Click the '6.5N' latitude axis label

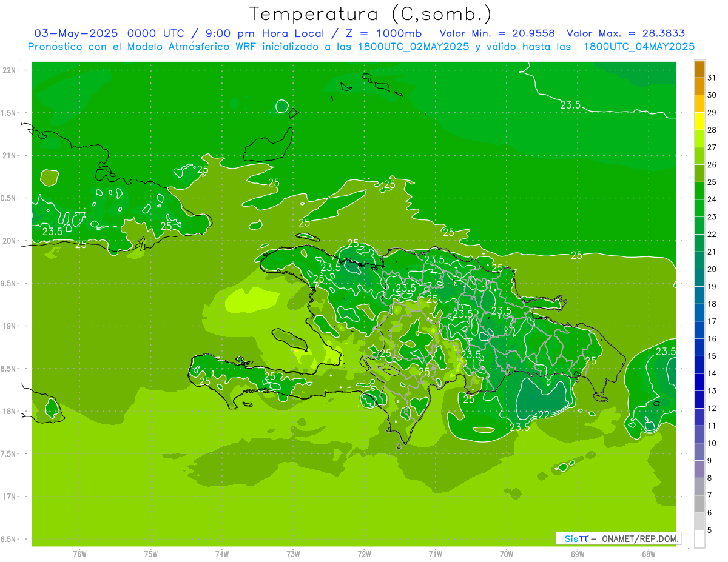pos(8,539)
